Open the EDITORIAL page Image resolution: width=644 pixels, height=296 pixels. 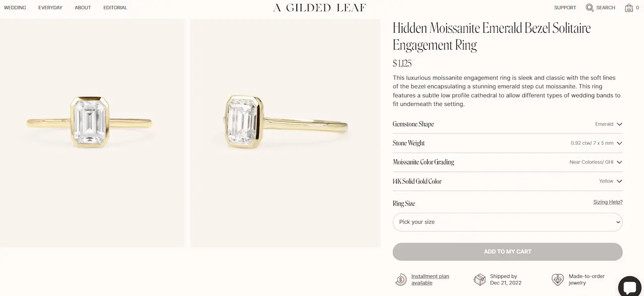click(115, 7)
